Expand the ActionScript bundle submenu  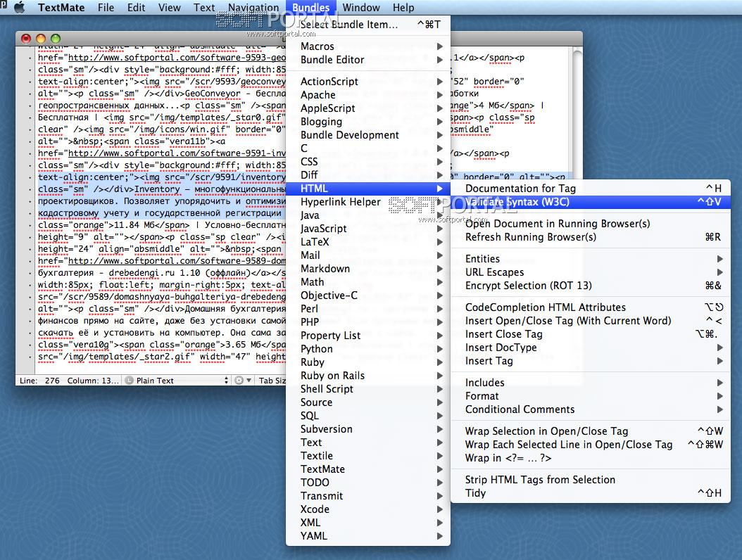[368, 82]
